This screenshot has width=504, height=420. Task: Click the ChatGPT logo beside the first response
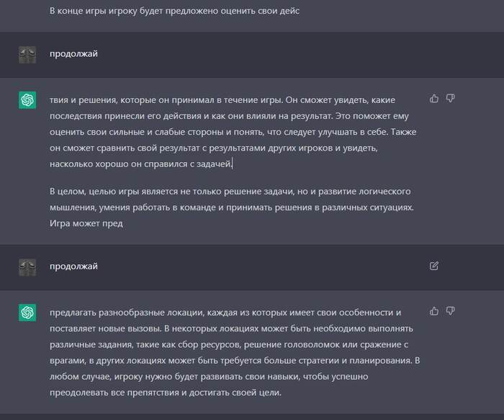point(27,100)
